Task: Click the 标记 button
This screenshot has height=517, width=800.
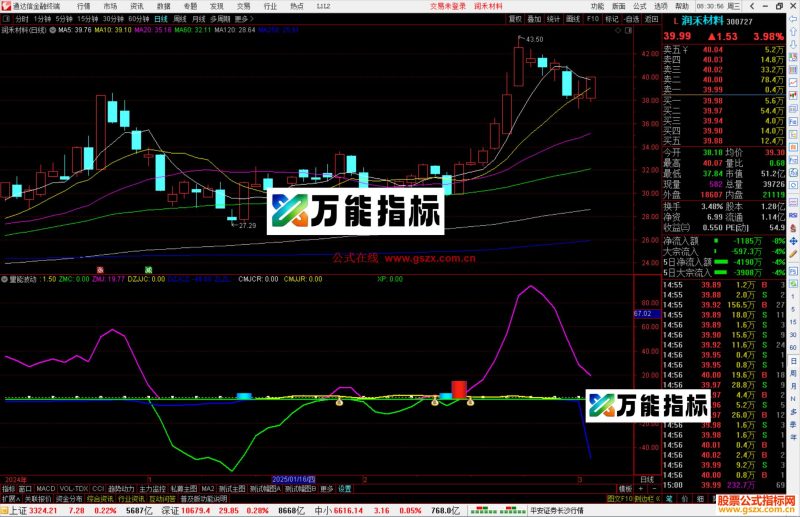Action: click(x=612, y=19)
